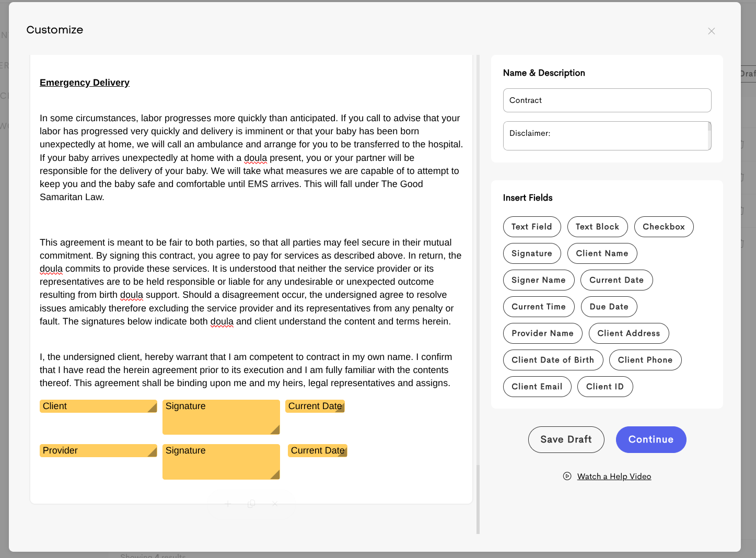
Task: Select the Signature box beside the Client field
Action: [221, 417]
